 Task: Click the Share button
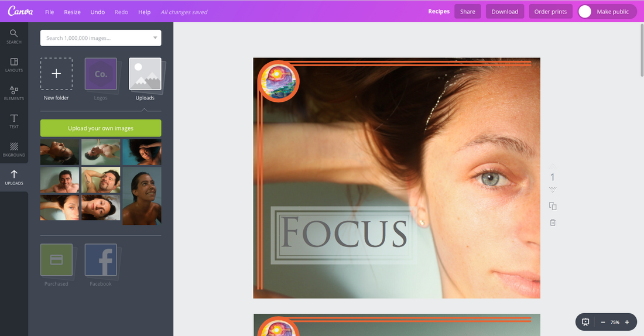(467, 12)
